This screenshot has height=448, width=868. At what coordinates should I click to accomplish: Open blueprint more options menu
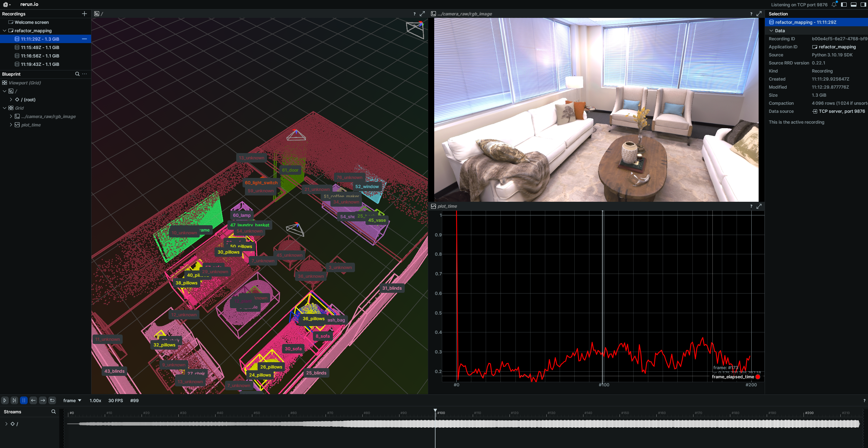pos(84,74)
